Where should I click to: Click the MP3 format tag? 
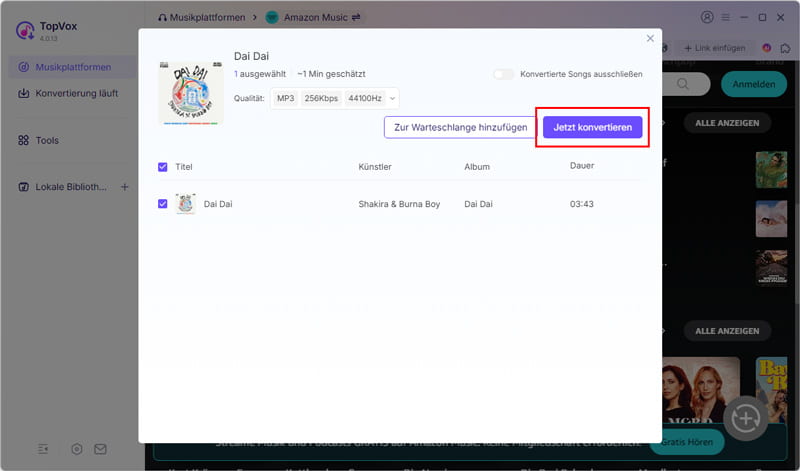click(x=286, y=98)
